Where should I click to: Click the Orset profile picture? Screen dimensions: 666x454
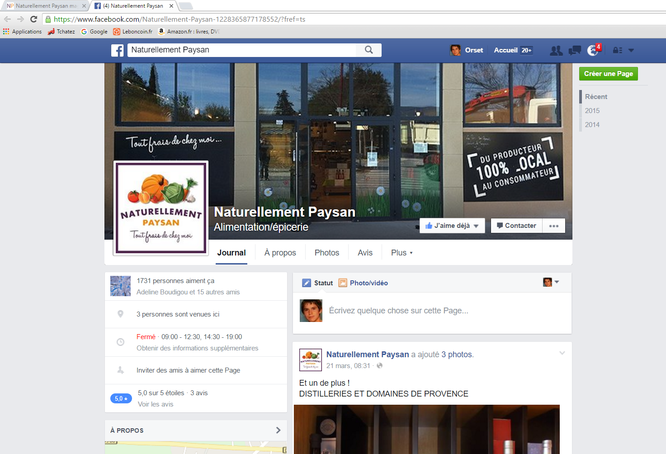(x=455, y=50)
